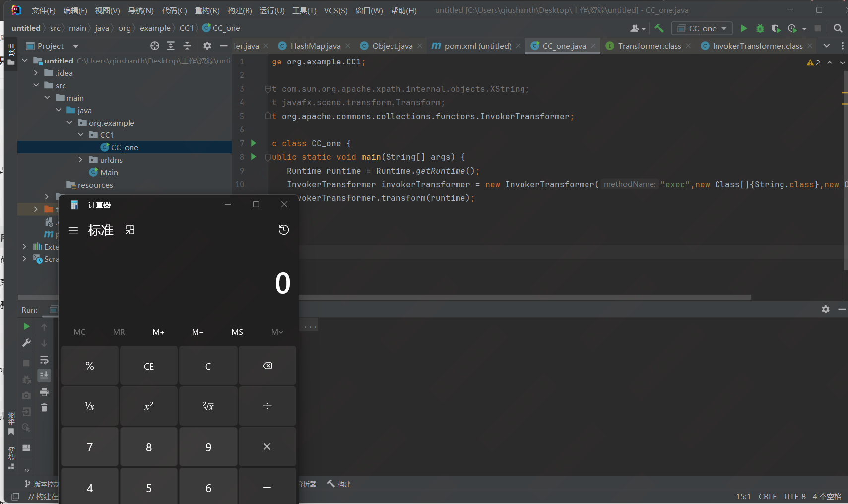Click the Debug bug icon in toolbar
Screen dimensions: 848x504
point(760,28)
